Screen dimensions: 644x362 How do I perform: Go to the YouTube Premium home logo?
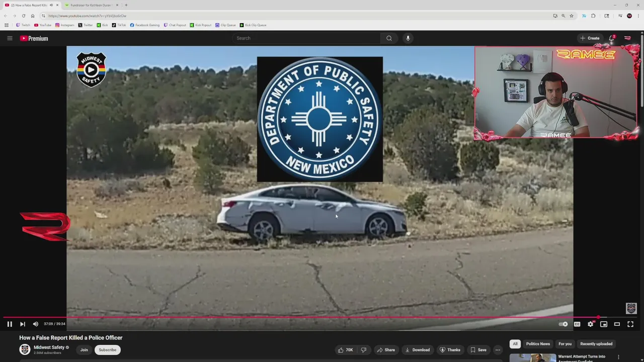coord(34,38)
